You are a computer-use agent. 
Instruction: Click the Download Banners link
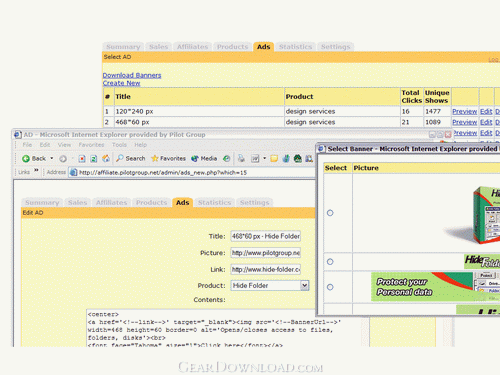[x=132, y=75]
